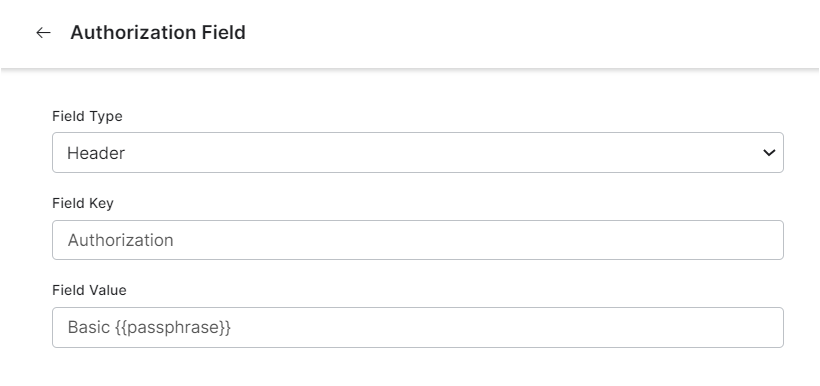The width and height of the screenshot is (820, 386).
Task: Click blank area below Field Value box
Action: [418, 367]
